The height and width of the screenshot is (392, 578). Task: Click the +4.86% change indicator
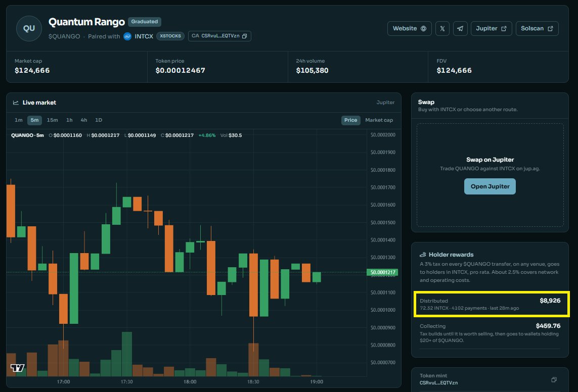pos(207,135)
